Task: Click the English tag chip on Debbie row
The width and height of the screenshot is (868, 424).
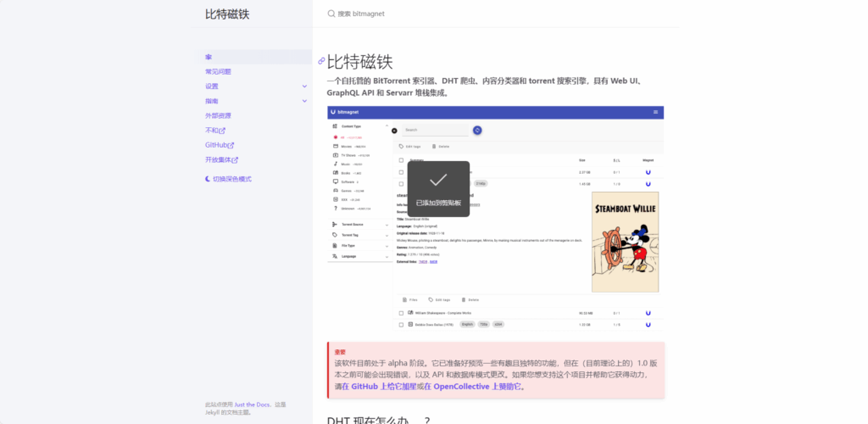Action: point(467,325)
